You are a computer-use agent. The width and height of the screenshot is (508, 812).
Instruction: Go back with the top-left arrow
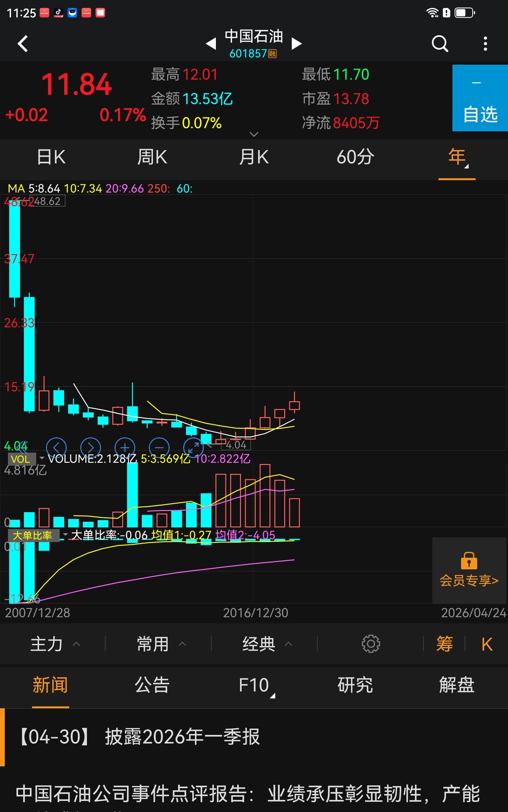pos(23,44)
